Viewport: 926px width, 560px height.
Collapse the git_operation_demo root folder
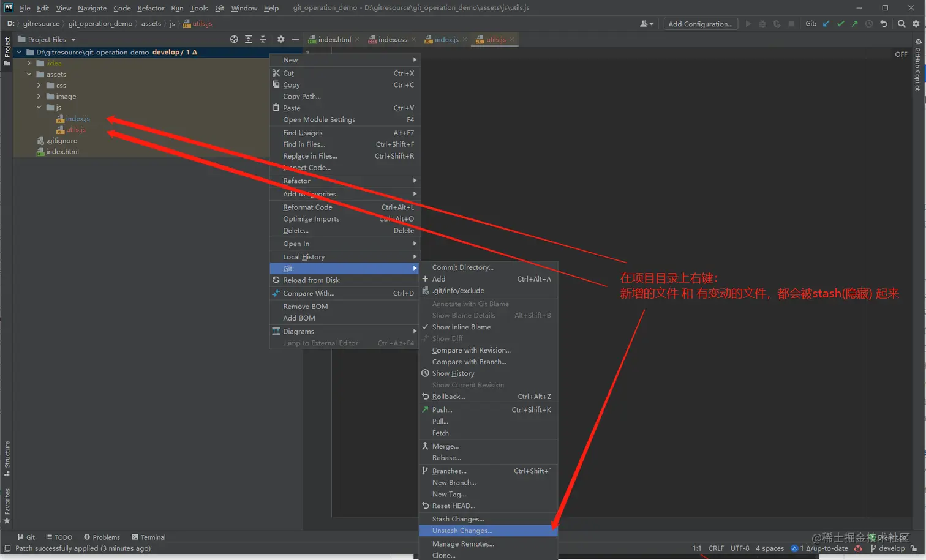click(x=19, y=52)
